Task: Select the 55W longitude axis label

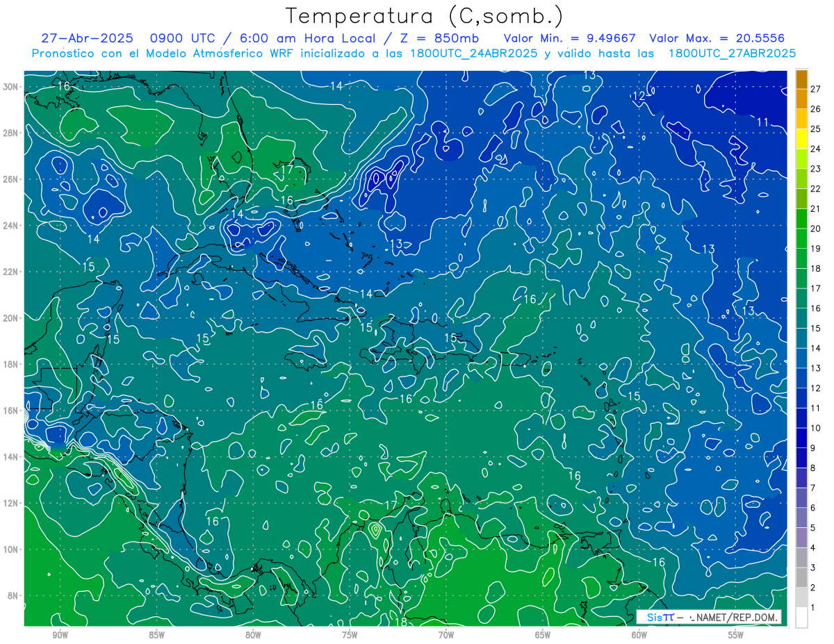Action: click(x=736, y=635)
